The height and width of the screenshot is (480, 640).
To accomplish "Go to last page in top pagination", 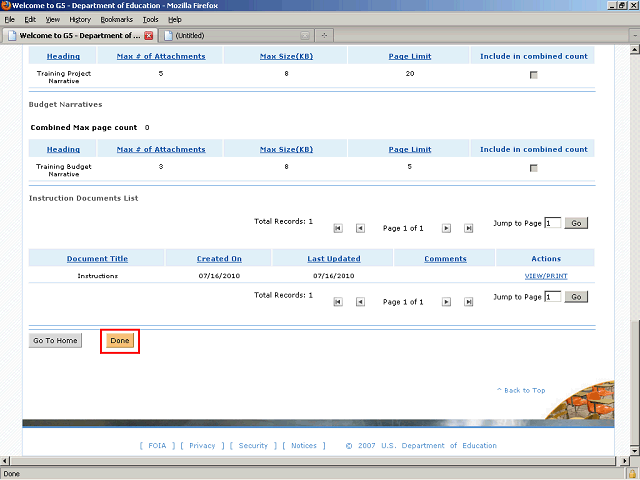I will pos(469,228).
